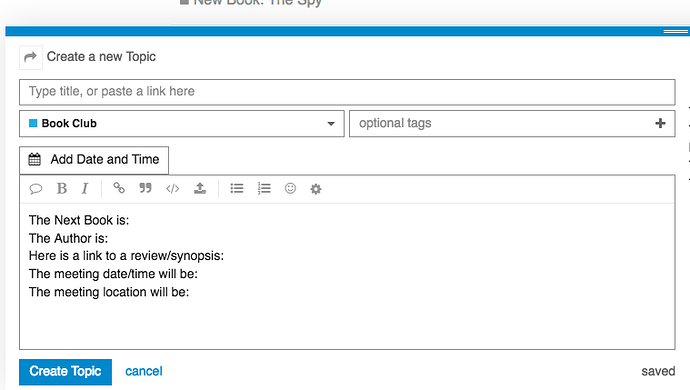Toggle italic formatting
This screenshot has height=390, width=690.
(85, 188)
